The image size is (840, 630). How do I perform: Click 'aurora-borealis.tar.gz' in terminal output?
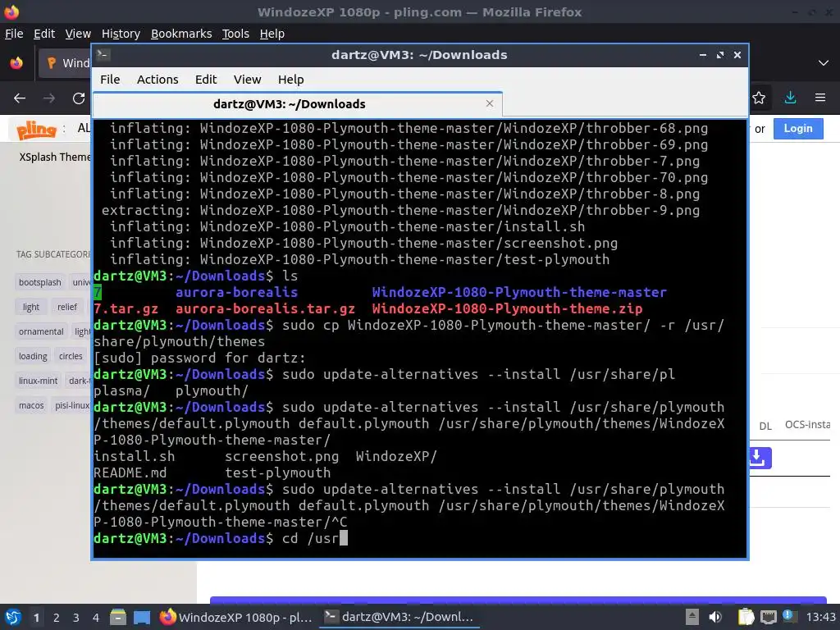coord(265,308)
